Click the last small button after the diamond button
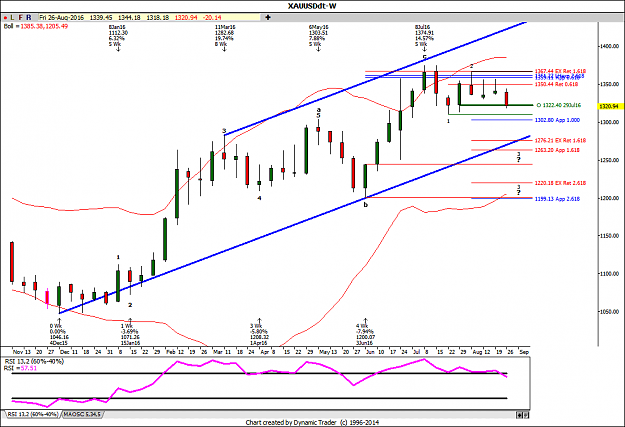Image resolution: width=625 pixels, height=427 pixels. (x=526, y=415)
